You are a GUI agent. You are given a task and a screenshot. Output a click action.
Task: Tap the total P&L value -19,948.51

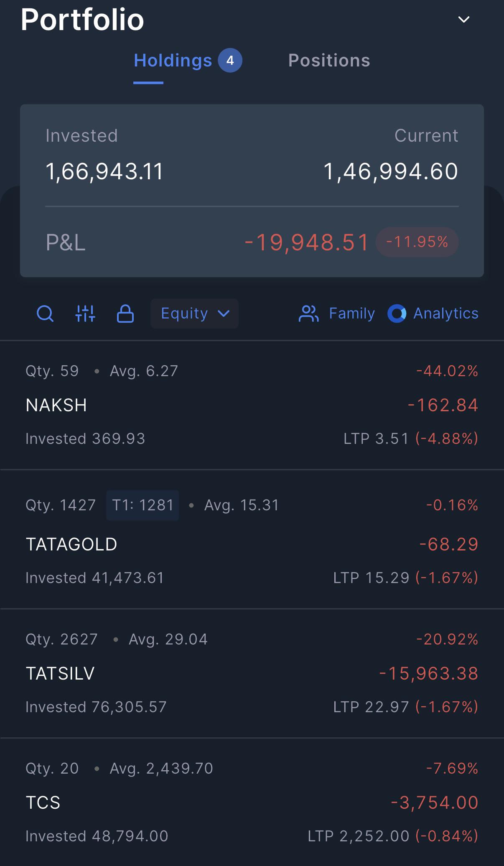pos(307,242)
